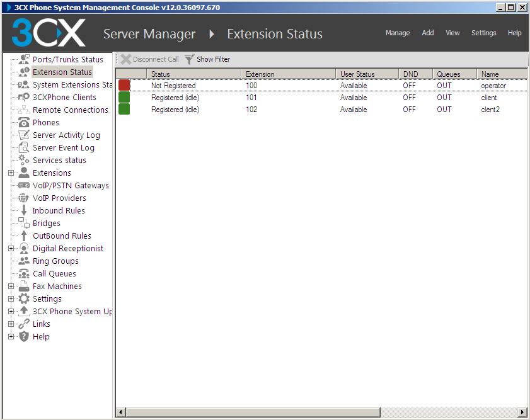530x420 pixels.
Task: Click the 3CX Phone System Updates icon
Action: coord(24,311)
